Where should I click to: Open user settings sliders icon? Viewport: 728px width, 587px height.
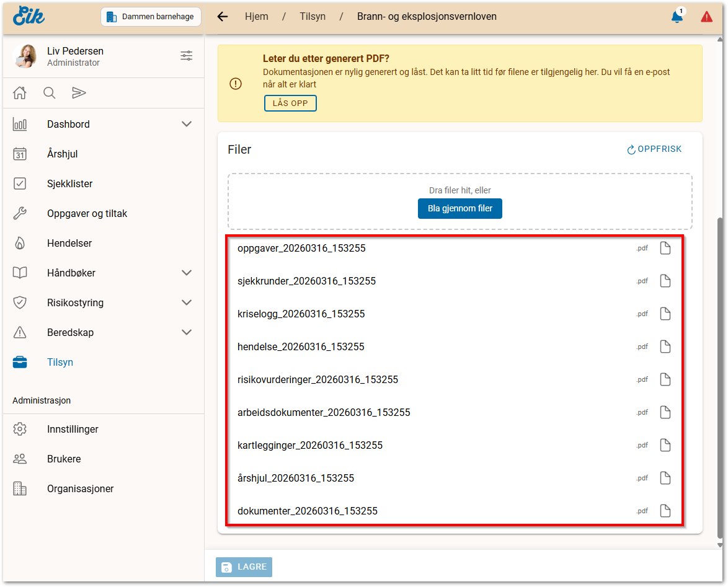click(x=186, y=56)
